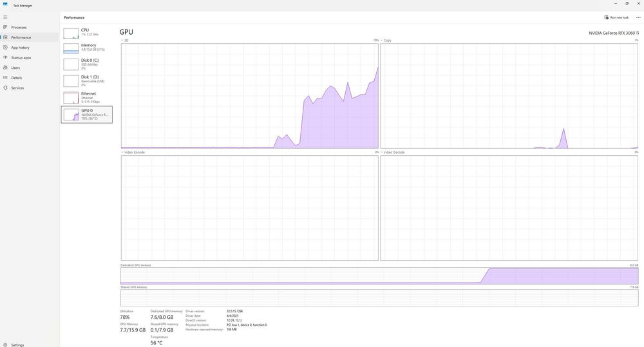
Task: Click the NVIDIA GeForce RTX 3060 Ti label
Action: pyautogui.click(x=614, y=33)
